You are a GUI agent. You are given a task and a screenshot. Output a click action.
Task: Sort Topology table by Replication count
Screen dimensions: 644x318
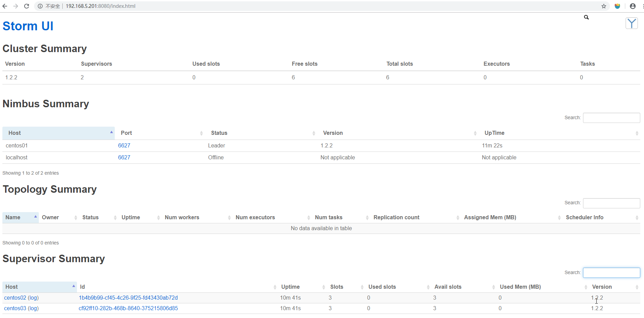[416, 218]
